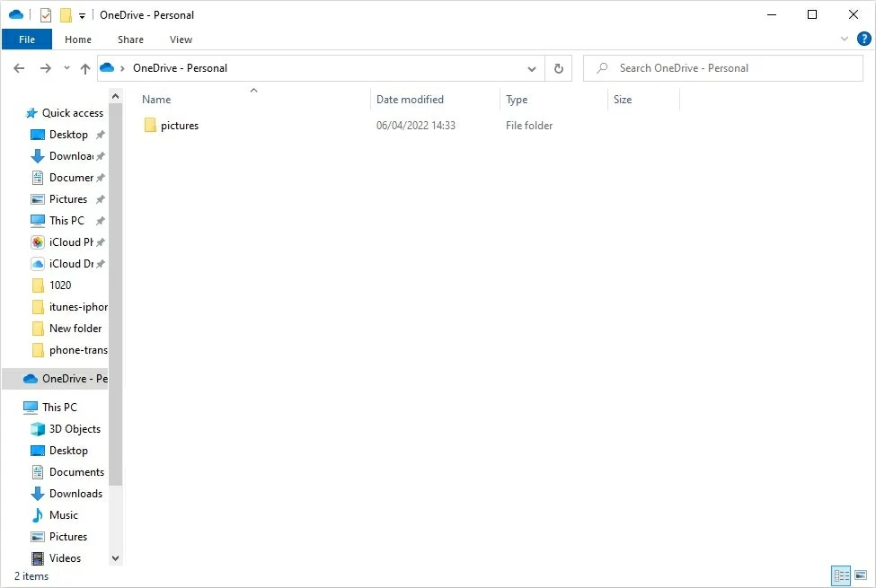Click the Properties quick access toolbar icon

pyautogui.click(x=46, y=15)
